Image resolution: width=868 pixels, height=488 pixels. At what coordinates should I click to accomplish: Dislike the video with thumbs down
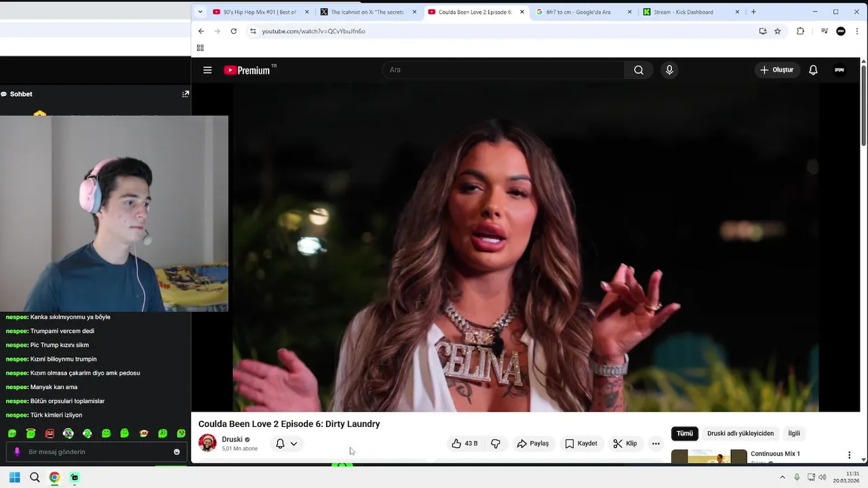(x=496, y=443)
